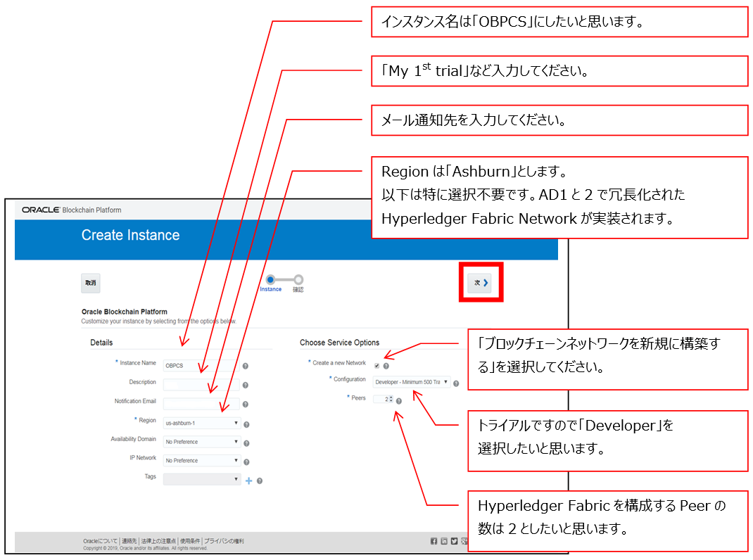Open the 法律上の注意点 footer link
753x560 pixels.
coord(158,541)
